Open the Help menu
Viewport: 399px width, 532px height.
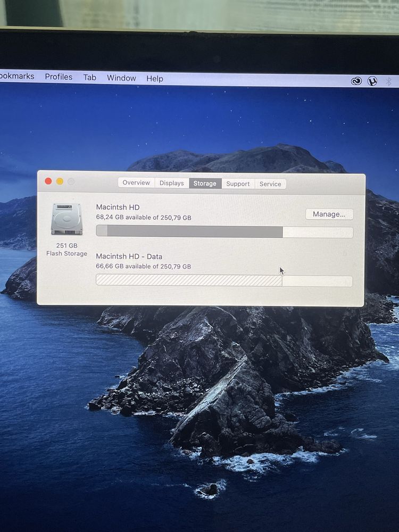pos(155,79)
